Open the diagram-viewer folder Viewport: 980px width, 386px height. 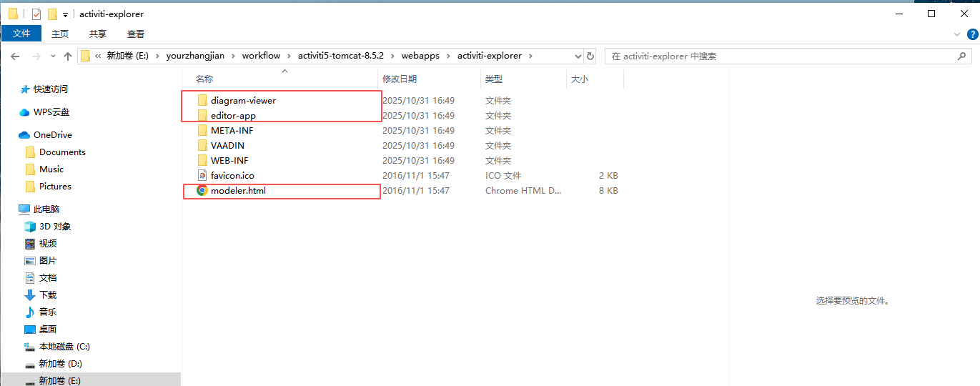tap(242, 101)
